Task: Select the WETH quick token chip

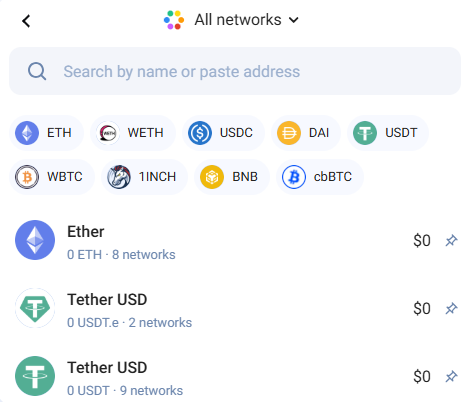Action: 133,133
